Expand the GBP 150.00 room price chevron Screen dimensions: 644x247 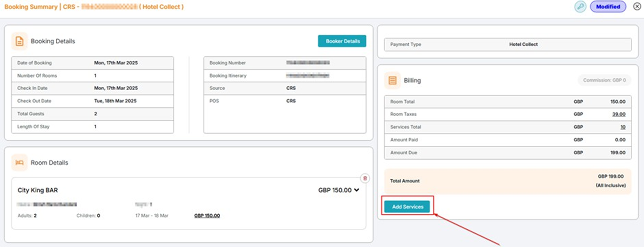357,190
